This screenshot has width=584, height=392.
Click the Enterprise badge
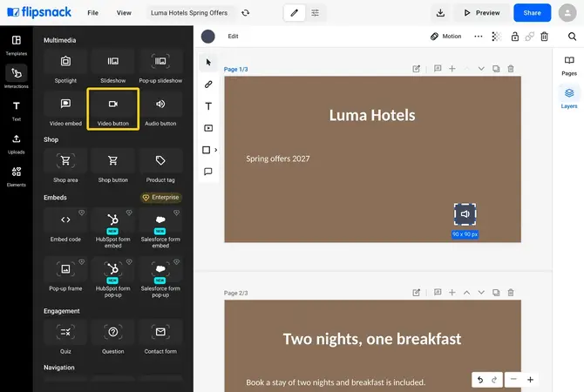click(x=161, y=197)
